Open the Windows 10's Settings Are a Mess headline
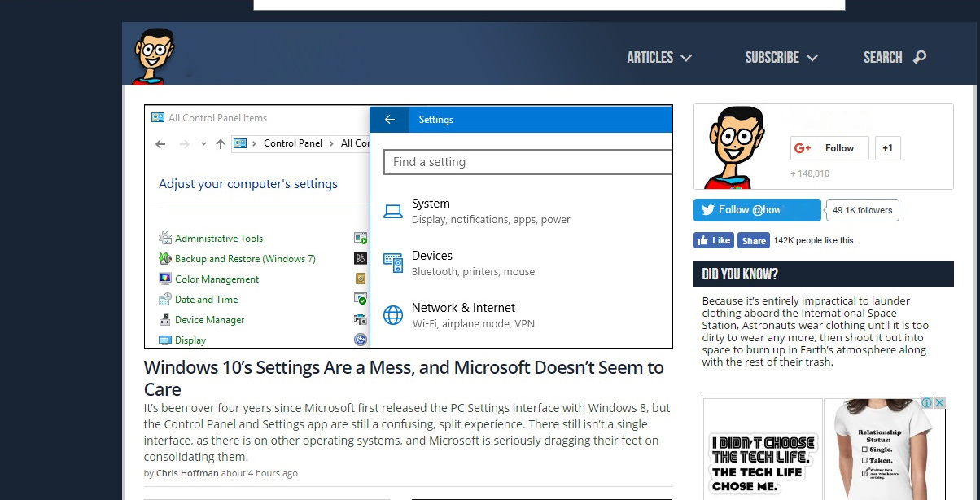 click(x=404, y=378)
